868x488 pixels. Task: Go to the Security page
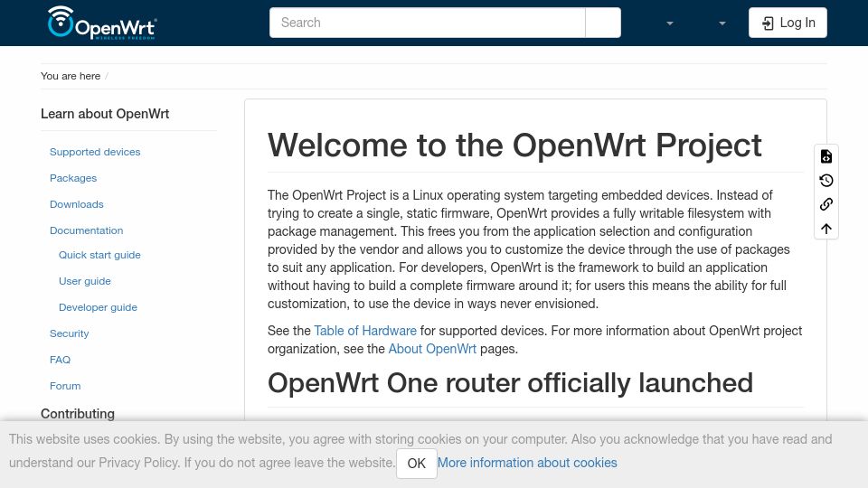click(70, 333)
